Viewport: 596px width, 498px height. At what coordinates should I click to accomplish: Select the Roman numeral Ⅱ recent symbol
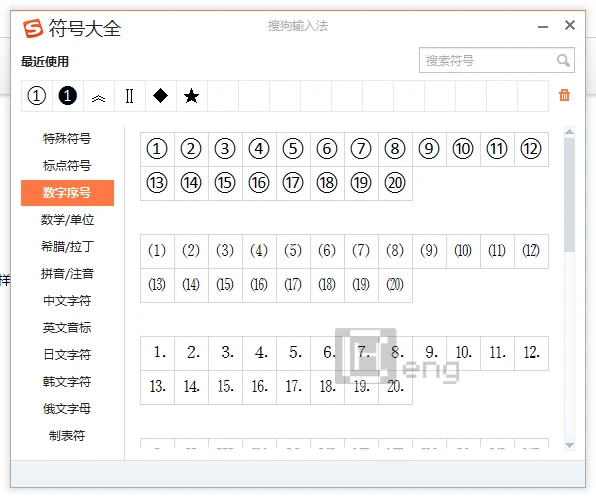[x=130, y=96]
